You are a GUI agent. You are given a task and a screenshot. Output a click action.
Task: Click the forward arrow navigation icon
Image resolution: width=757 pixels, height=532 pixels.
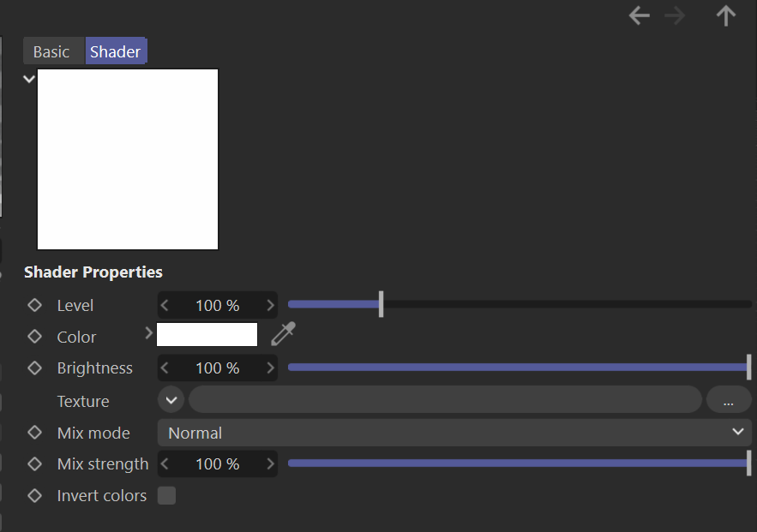pos(675,16)
